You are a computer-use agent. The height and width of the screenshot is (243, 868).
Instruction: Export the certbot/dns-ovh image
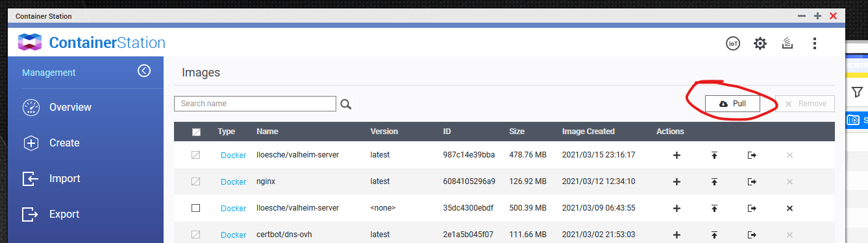(752, 235)
